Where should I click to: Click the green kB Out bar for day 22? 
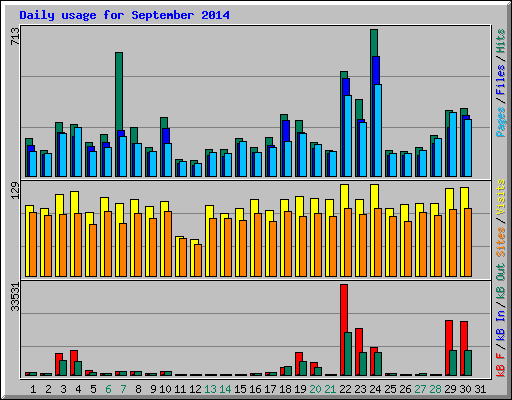click(x=348, y=354)
